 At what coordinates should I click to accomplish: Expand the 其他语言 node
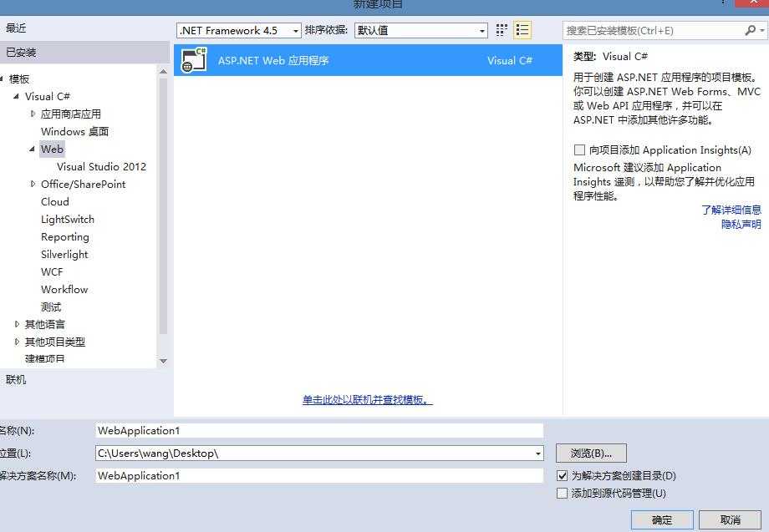pos(18,324)
